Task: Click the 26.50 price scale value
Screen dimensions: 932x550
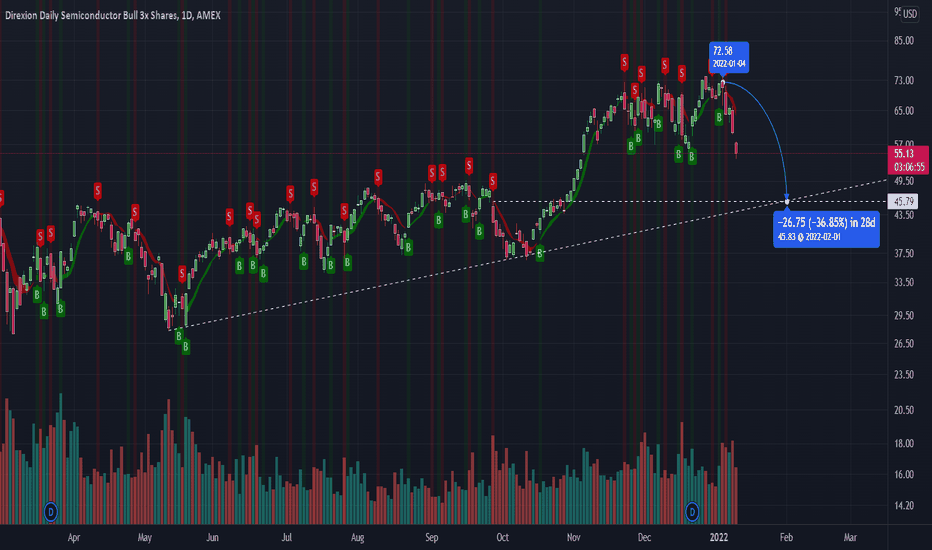Action: (903, 344)
